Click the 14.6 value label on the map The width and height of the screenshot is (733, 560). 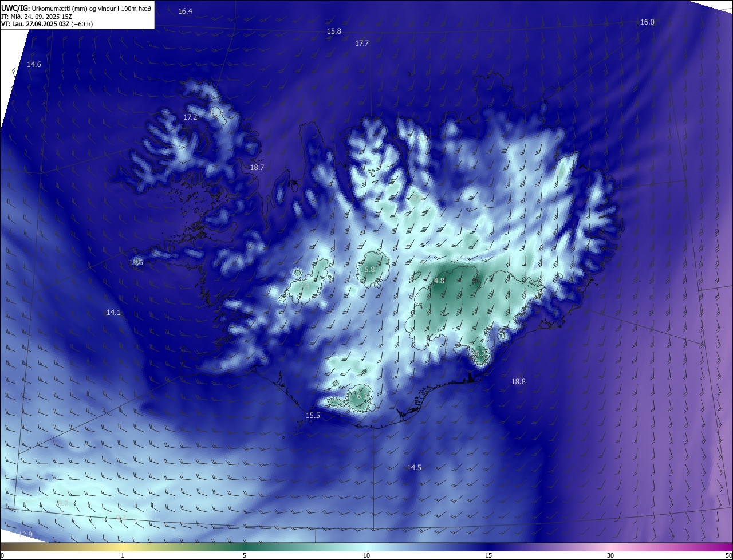click(34, 65)
